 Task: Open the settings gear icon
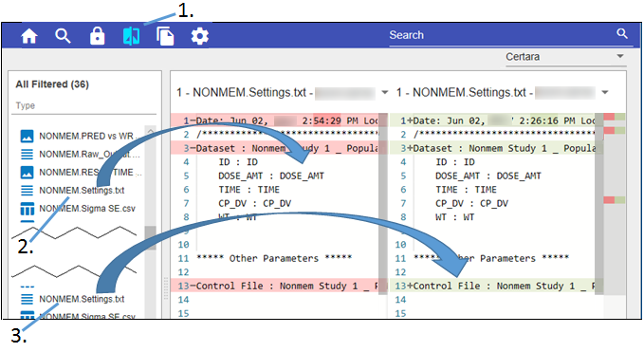199,36
